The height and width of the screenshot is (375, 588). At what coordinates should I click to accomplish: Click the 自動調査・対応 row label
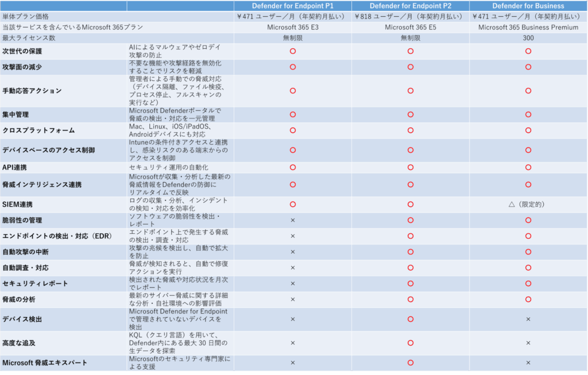25,268
